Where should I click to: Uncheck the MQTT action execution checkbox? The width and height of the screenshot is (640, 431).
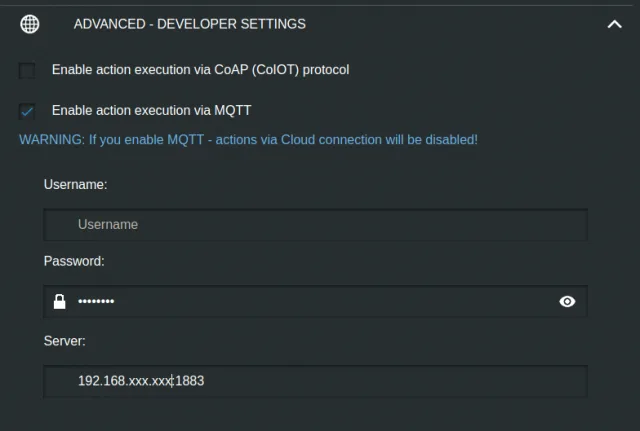pyautogui.click(x=27, y=111)
